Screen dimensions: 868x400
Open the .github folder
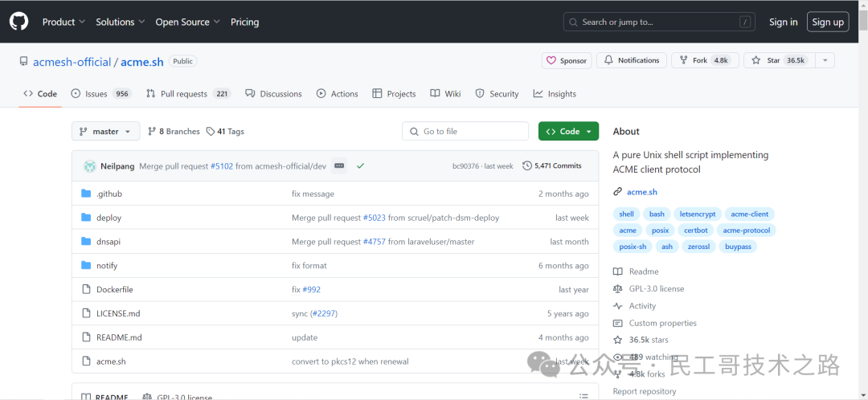pos(108,194)
